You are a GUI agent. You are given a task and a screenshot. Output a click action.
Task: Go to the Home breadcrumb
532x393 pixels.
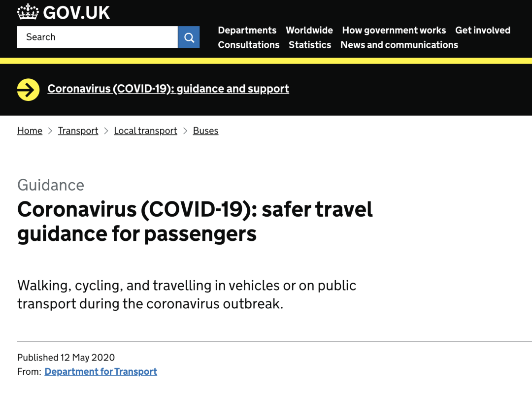tap(30, 131)
